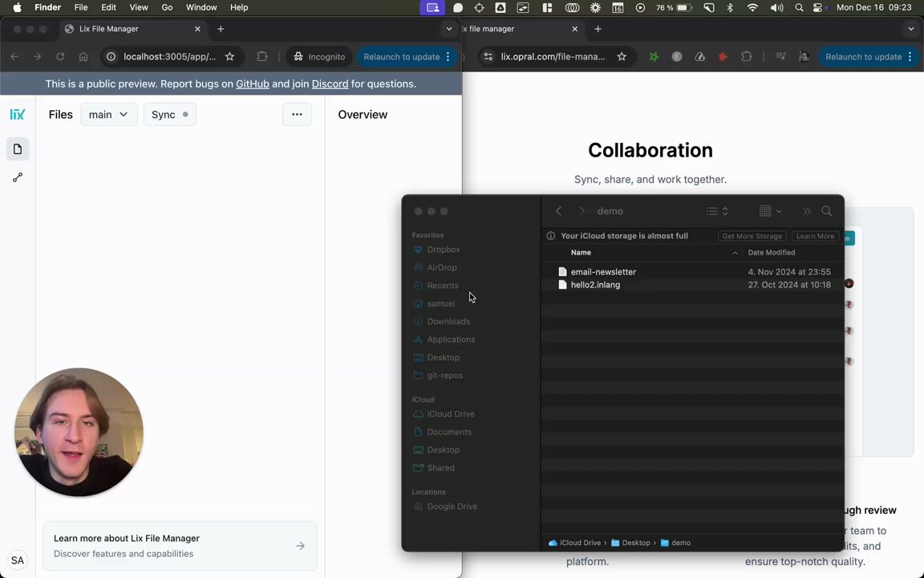This screenshot has width=924, height=578.
Task: Open Finder list view style selector
Action: tap(717, 211)
